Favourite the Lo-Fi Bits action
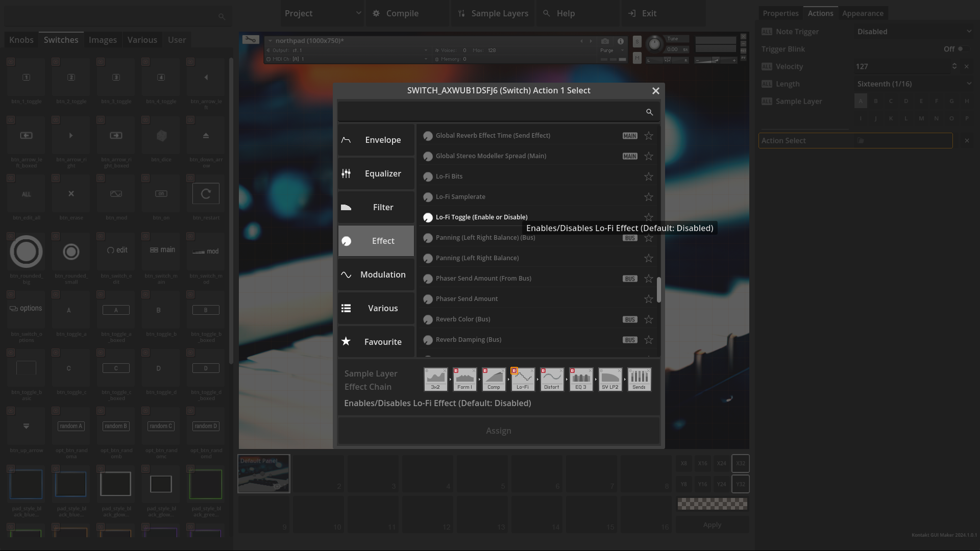Image resolution: width=980 pixels, height=551 pixels. pyautogui.click(x=648, y=177)
